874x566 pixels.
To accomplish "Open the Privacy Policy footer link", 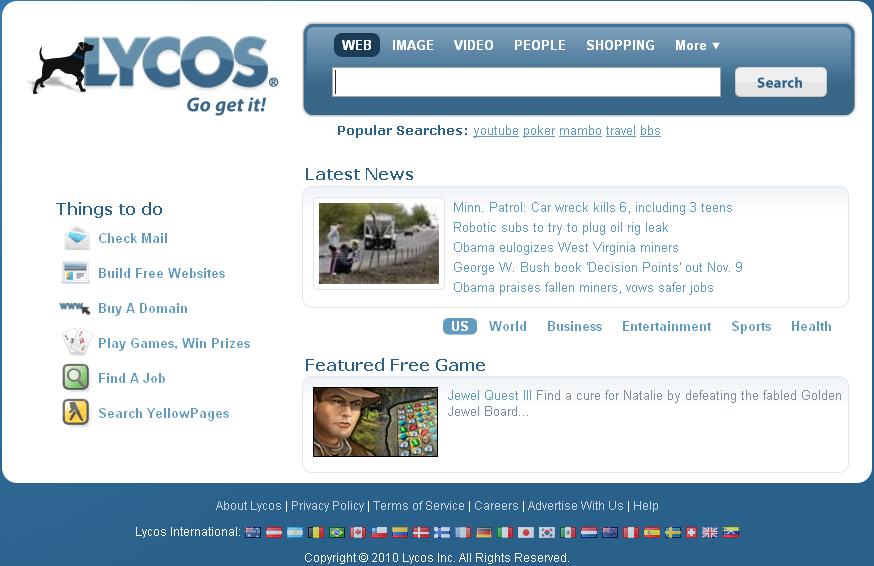I will coord(327,506).
